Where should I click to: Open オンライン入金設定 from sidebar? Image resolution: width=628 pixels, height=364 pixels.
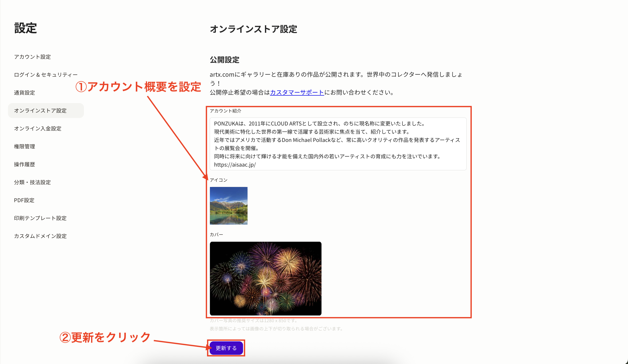point(38,128)
